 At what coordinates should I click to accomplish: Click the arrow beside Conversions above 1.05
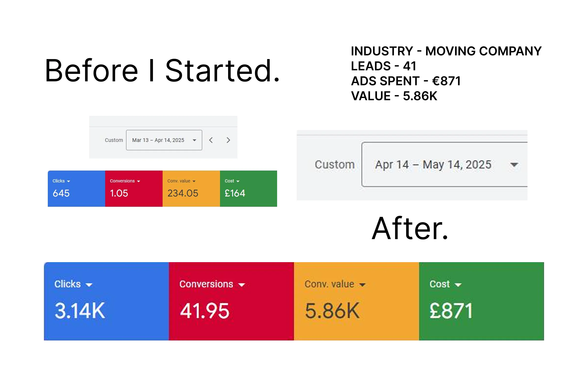point(138,181)
